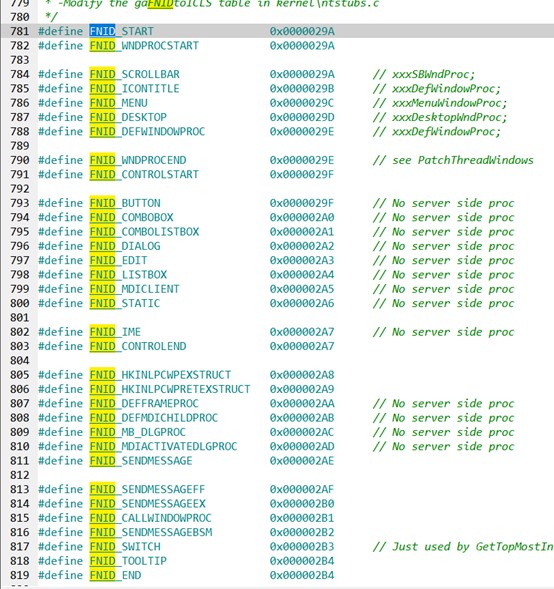Click FNID_COMBOBOX identifier
This screenshot has height=589, width=554.
(x=131, y=217)
